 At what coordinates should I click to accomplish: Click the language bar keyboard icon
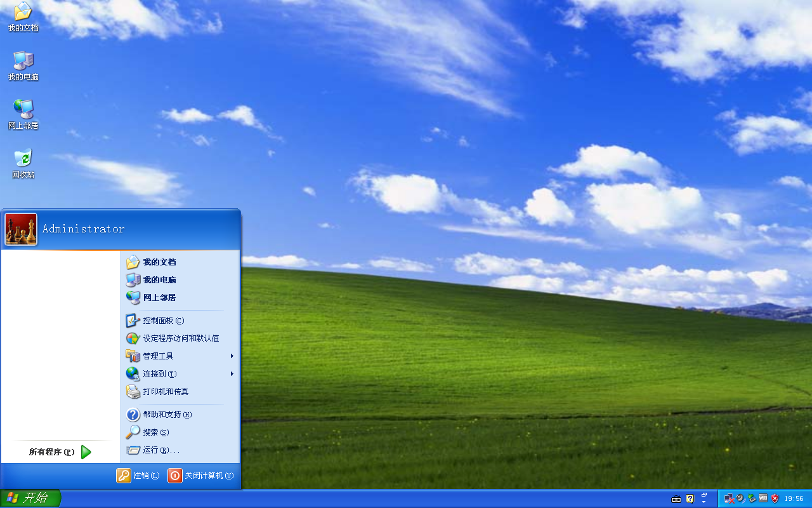pyautogui.click(x=676, y=499)
